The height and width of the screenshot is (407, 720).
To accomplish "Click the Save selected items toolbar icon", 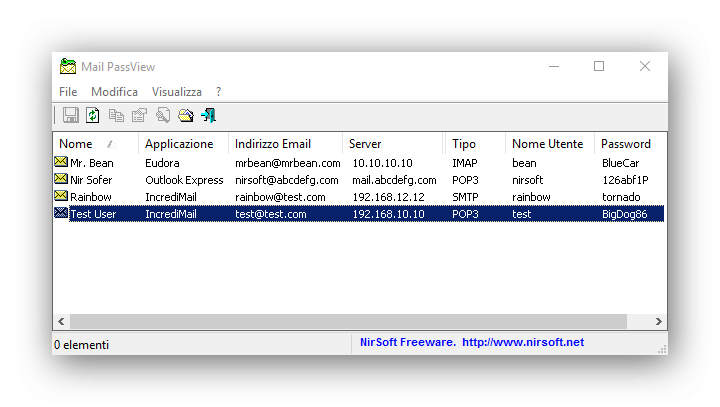I will [70, 115].
